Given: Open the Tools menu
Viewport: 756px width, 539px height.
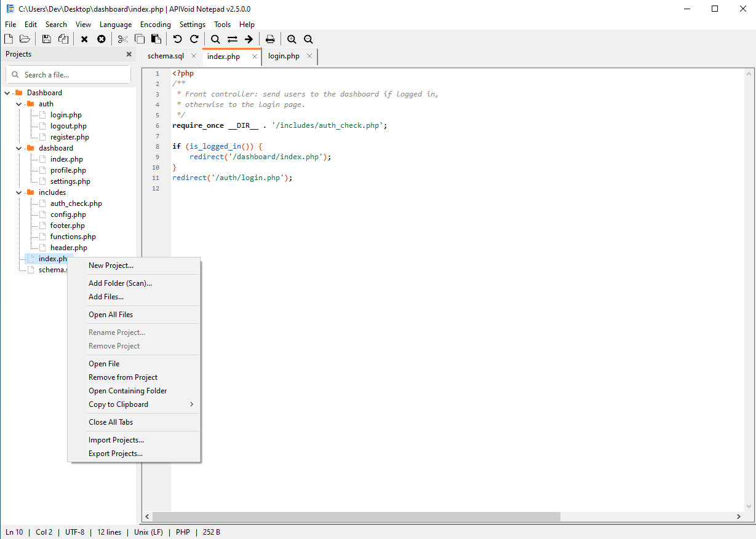Looking at the screenshot, I should click(x=222, y=25).
